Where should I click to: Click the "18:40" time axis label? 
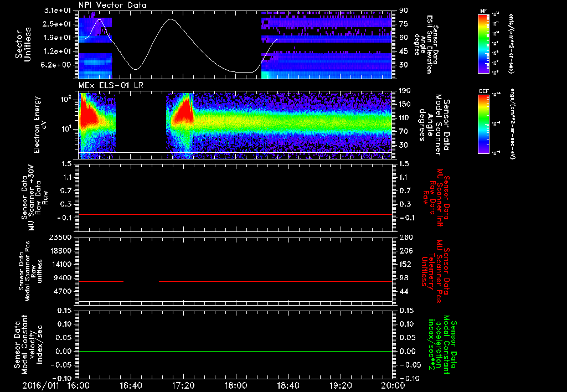(x=288, y=385)
